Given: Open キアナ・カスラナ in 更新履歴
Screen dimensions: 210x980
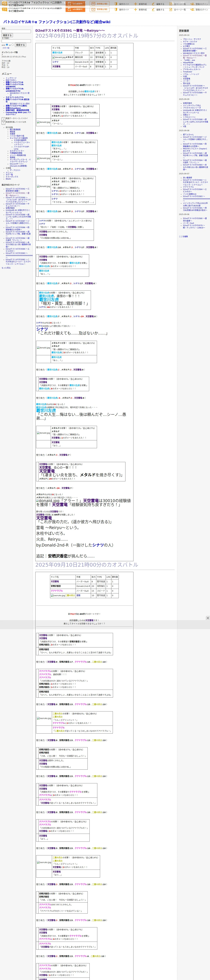Looking at the screenshot, I should 190,41.
